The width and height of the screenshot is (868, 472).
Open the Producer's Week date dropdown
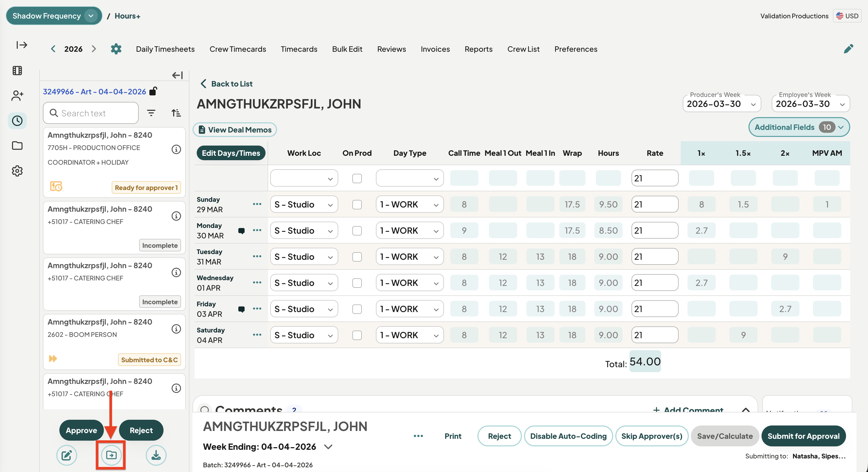(722, 104)
